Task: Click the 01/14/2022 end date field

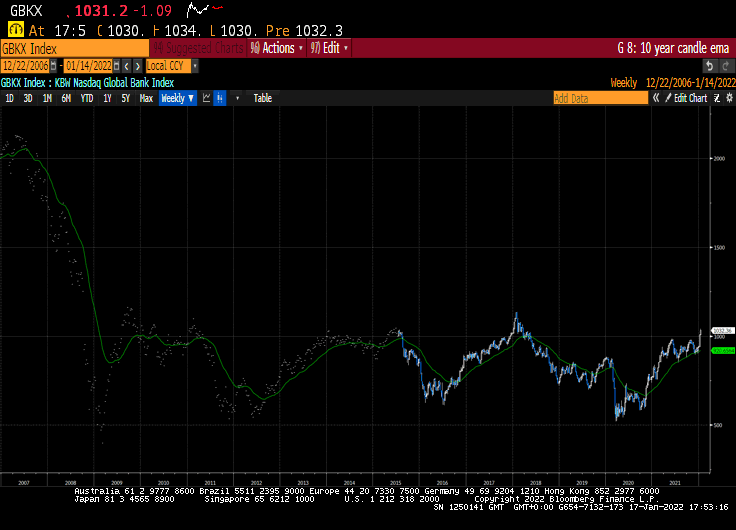Action: click(x=89, y=66)
